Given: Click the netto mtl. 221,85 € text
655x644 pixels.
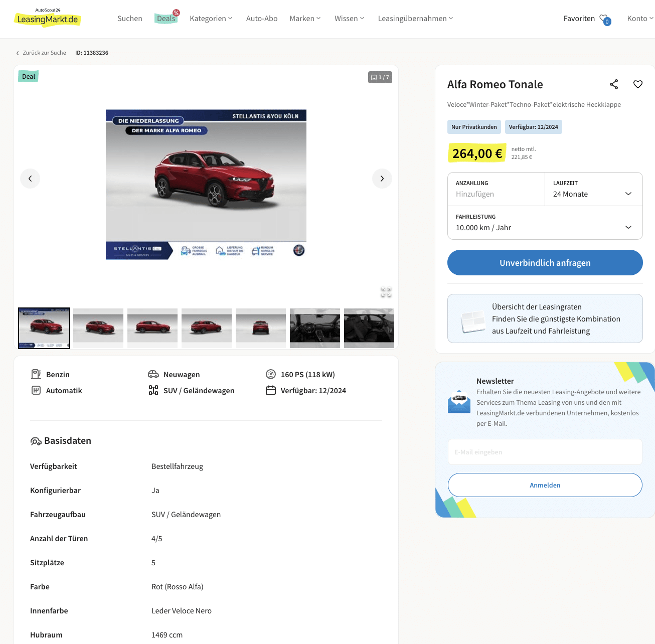Looking at the screenshot, I should coord(524,153).
